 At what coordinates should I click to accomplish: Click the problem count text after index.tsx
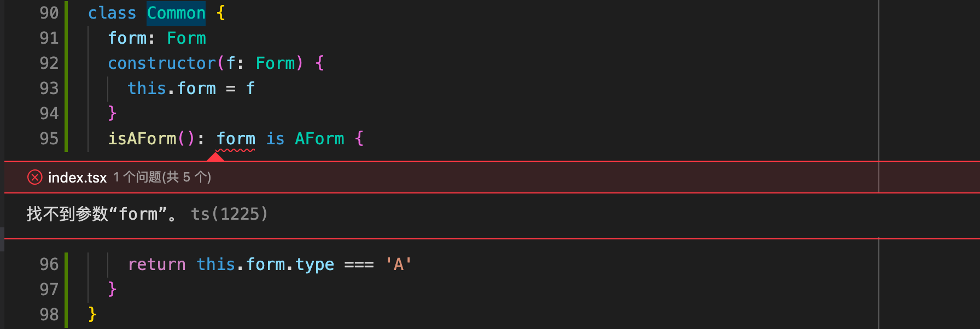click(x=162, y=177)
